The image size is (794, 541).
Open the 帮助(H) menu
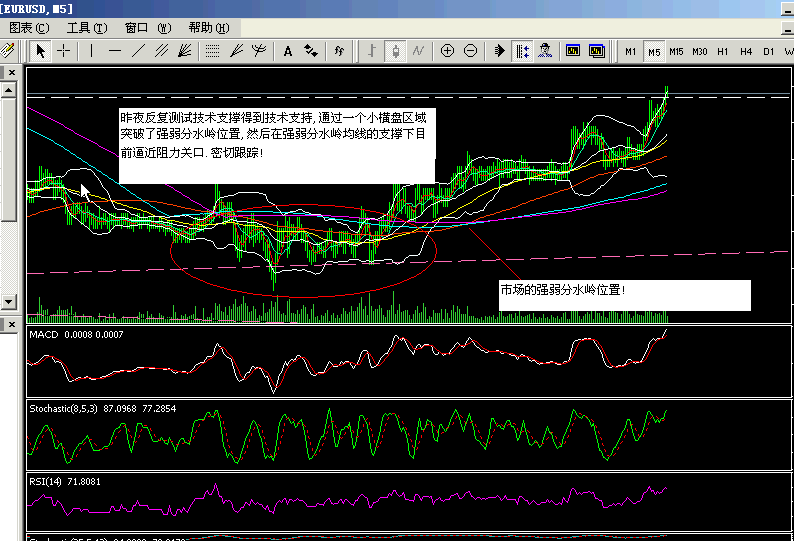click(x=209, y=27)
